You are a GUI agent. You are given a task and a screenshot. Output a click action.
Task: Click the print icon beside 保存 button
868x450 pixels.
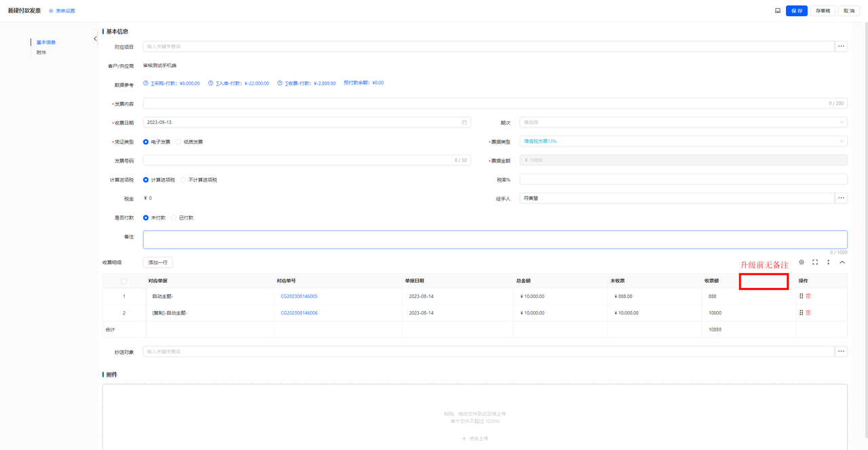click(x=778, y=11)
